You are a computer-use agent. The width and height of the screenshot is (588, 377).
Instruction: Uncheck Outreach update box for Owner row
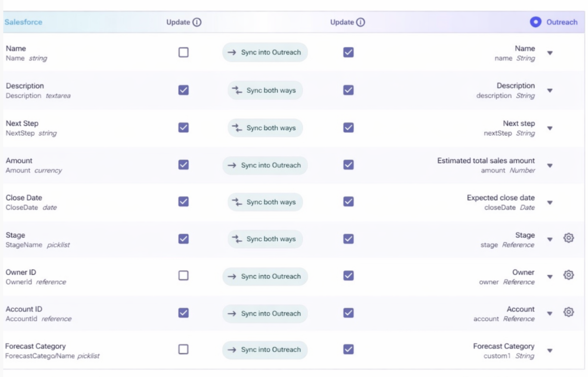348,276
